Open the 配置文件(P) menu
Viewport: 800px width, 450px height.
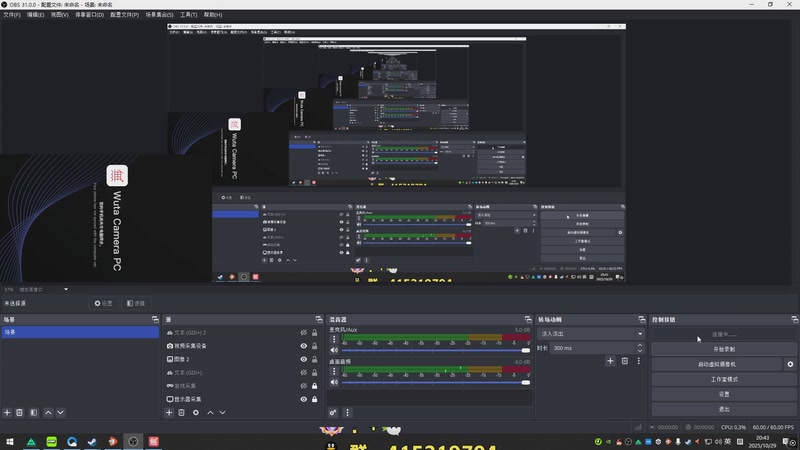point(124,15)
